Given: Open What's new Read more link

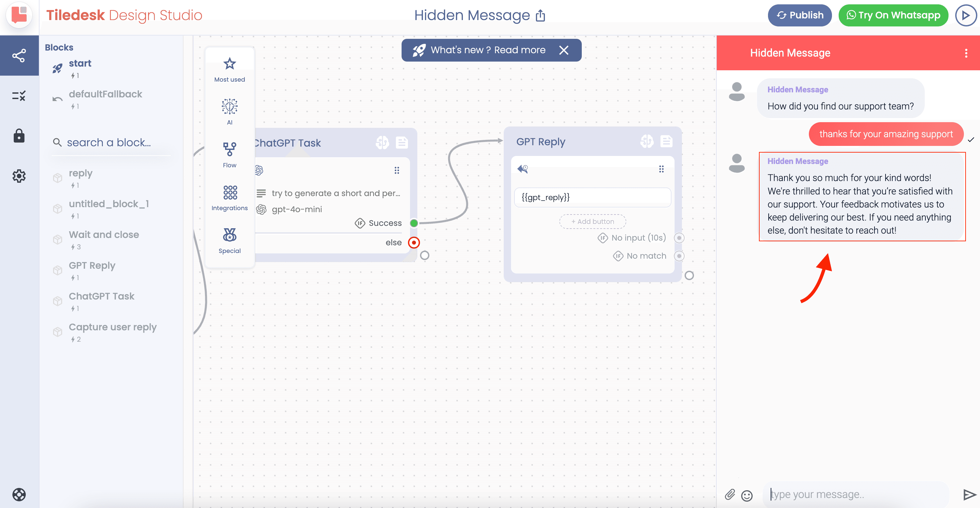Looking at the screenshot, I should tap(520, 50).
